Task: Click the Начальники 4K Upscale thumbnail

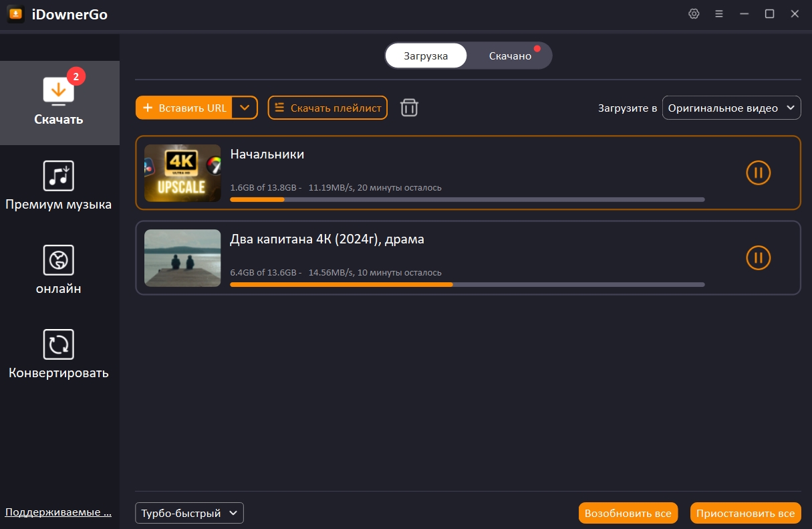Action: tap(182, 173)
